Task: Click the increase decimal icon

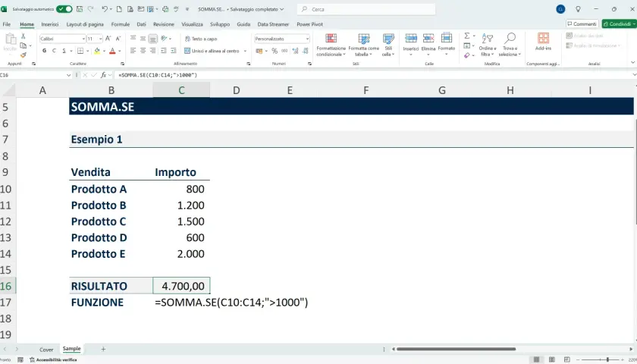Action: [295, 51]
